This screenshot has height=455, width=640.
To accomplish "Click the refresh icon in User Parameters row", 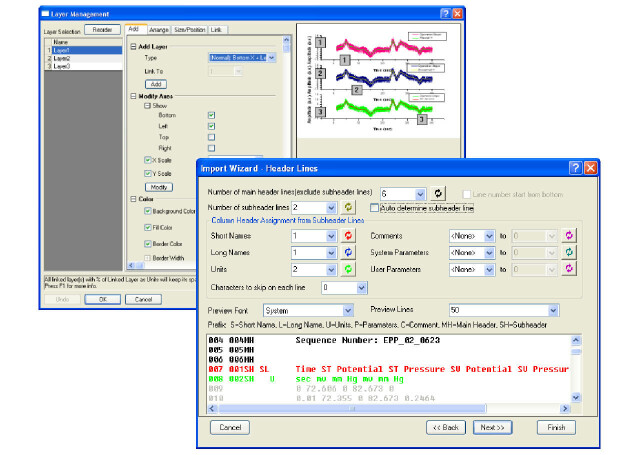I will [x=569, y=270].
